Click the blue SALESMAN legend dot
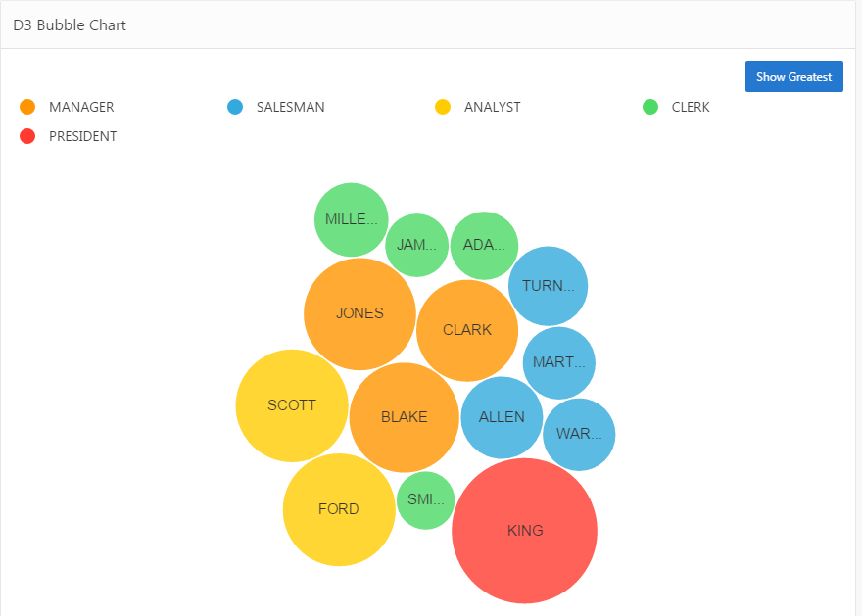862x616 pixels. [235, 106]
